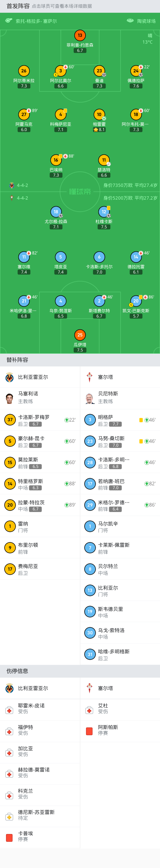Select substitute 明格萨 number 3

pyautogui.click(x=90, y=420)
